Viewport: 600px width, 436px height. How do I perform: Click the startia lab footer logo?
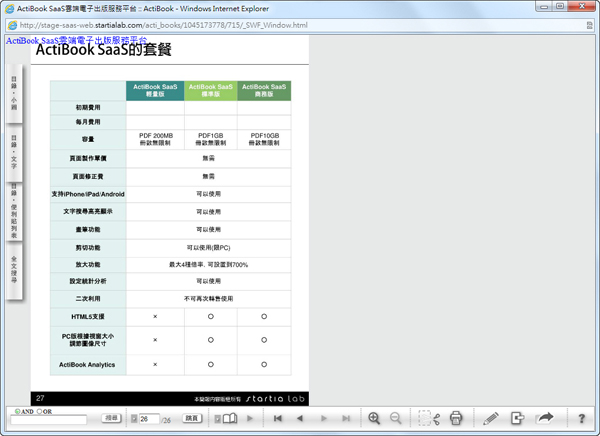tap(275, 399)
